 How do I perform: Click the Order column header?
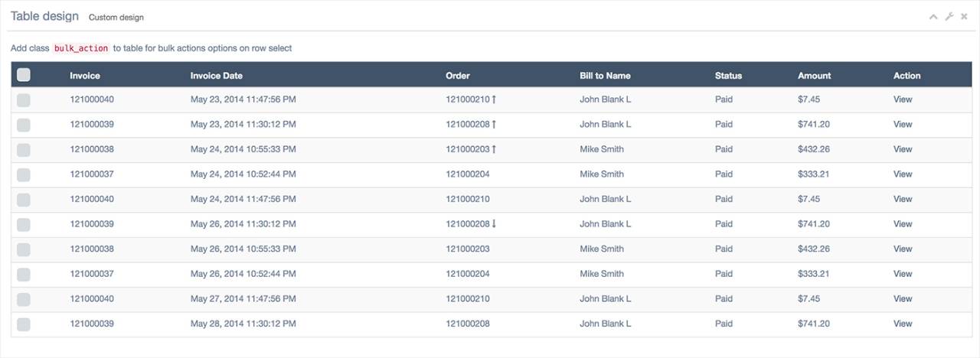458,76
